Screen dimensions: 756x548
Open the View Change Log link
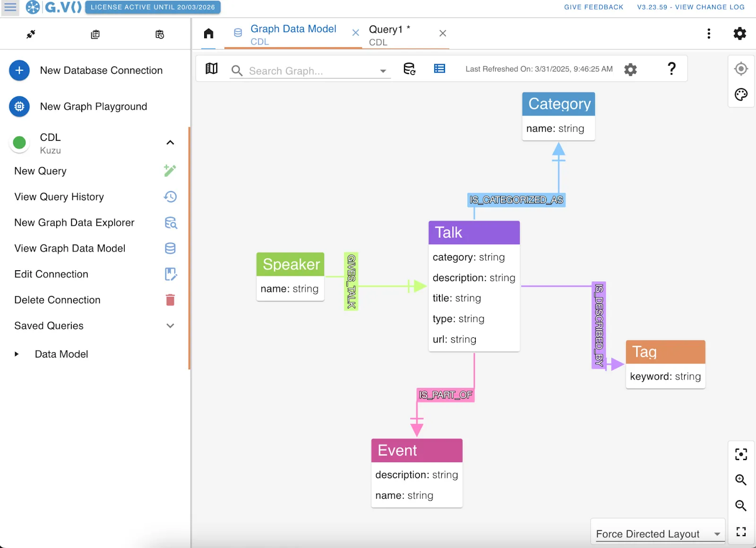[x=691, y=7]
